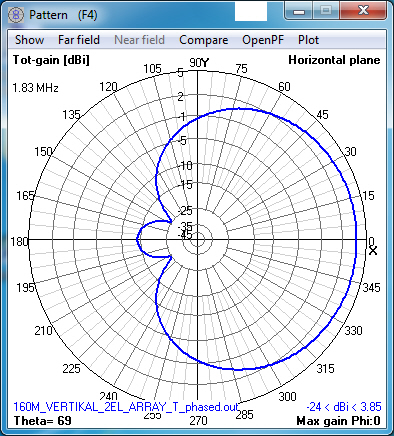Open the OpenPF menu
The image size is (394, 436).
pyautogui.click(x=263, y=40)
